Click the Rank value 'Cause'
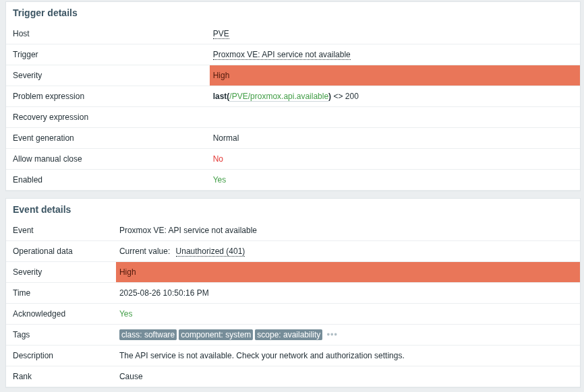Image resolution: width=584 pixels, height=392 pixels. pyautogui.click(x=131, y=377)
